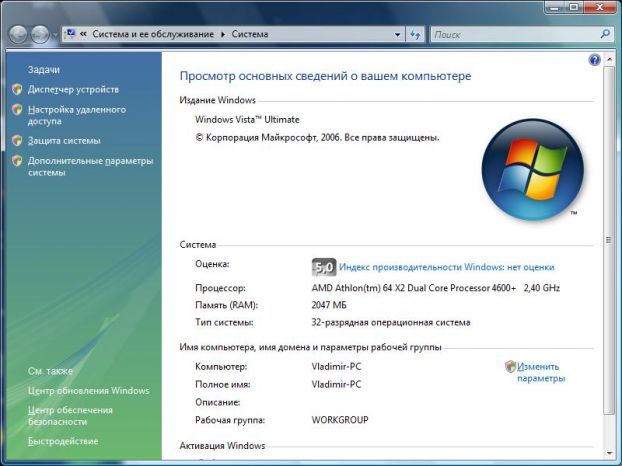This screenshot has width=622, height=466.
Task: Click shield icon beside "Диспетчер устройств"
Action: point(17,89)
